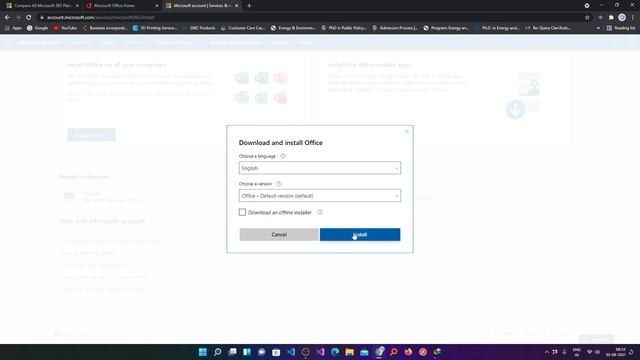Select the Microsoft account Services tab
The height and width of the screenshot is (360, 640).
click(x=202, y=6)
